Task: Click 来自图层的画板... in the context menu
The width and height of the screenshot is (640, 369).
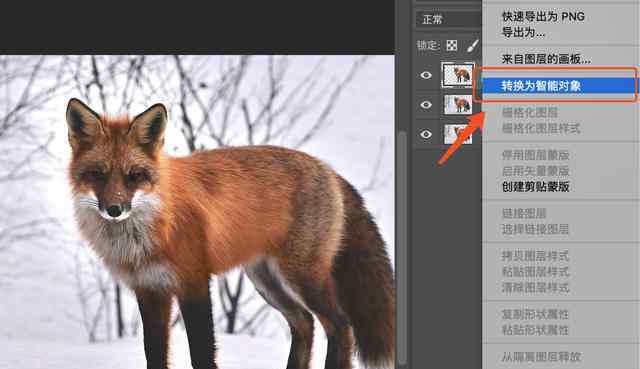Action: [x=546, y=59]
